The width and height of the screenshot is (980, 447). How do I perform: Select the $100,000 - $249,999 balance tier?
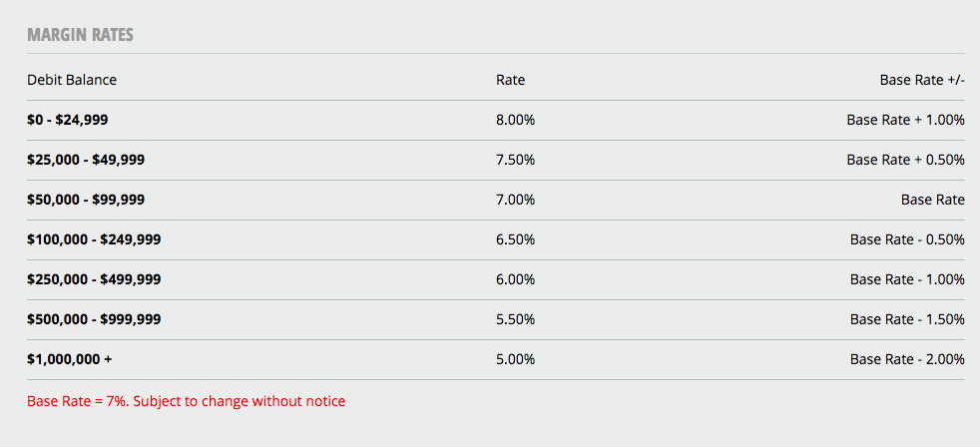[x=94, y=240]
